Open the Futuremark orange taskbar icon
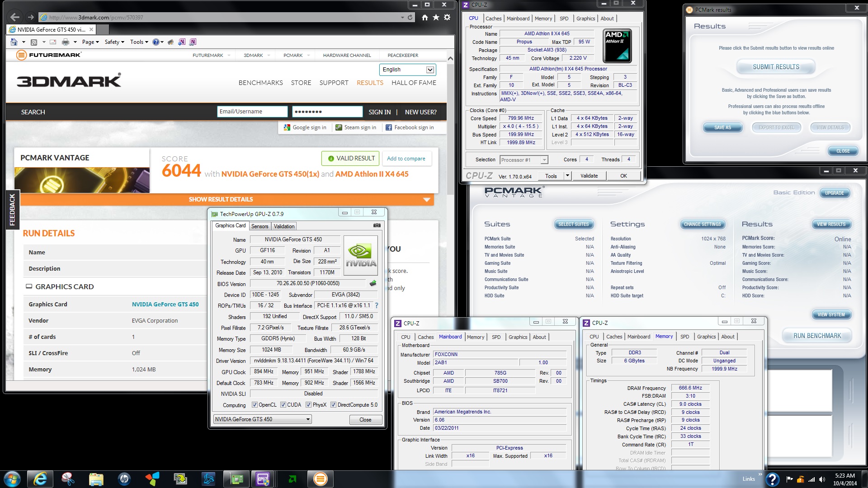The height and width of the screenshot is (488, 868). 320,479
